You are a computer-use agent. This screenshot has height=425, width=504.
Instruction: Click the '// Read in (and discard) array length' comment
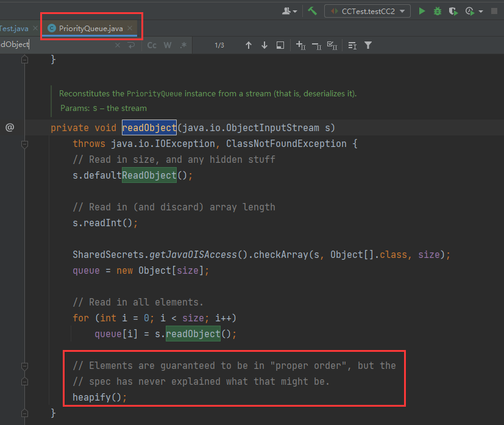coord(174,207)
